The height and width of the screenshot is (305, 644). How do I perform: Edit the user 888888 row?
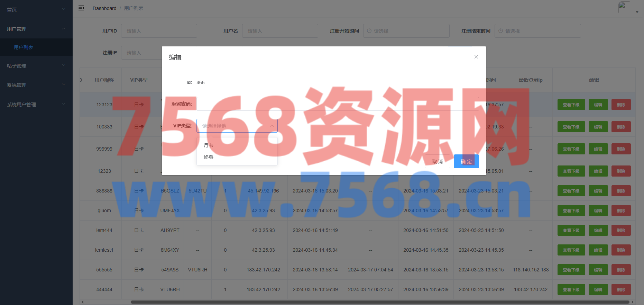point(598,191)
